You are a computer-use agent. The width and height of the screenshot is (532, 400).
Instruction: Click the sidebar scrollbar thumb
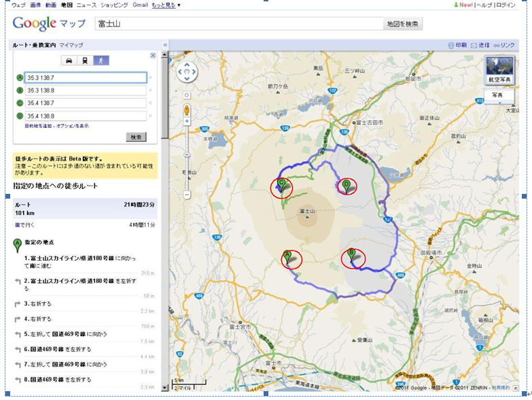(x=165, y=98)
